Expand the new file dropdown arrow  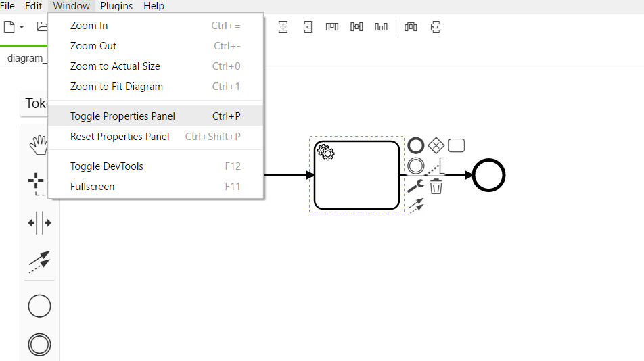[22, 27]
